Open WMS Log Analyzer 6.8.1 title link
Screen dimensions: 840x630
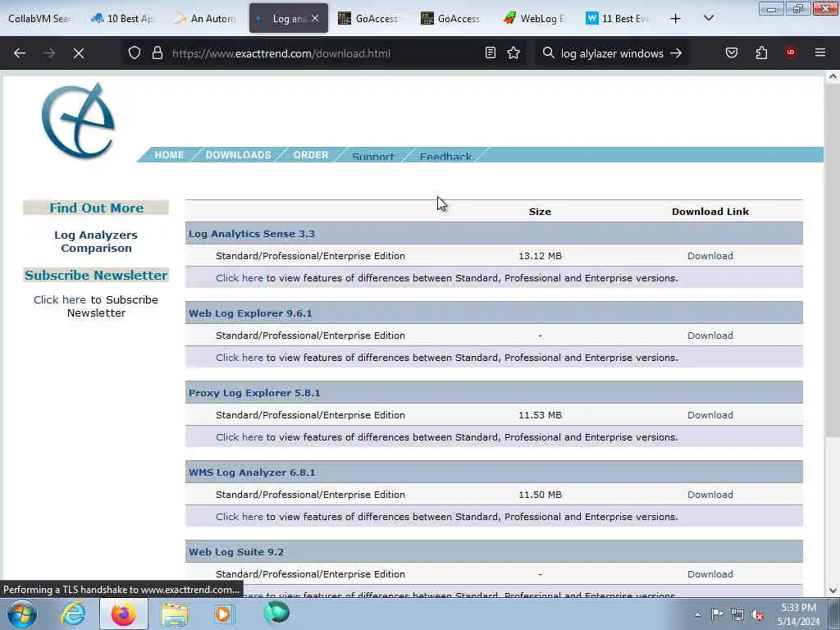(252, 472)
